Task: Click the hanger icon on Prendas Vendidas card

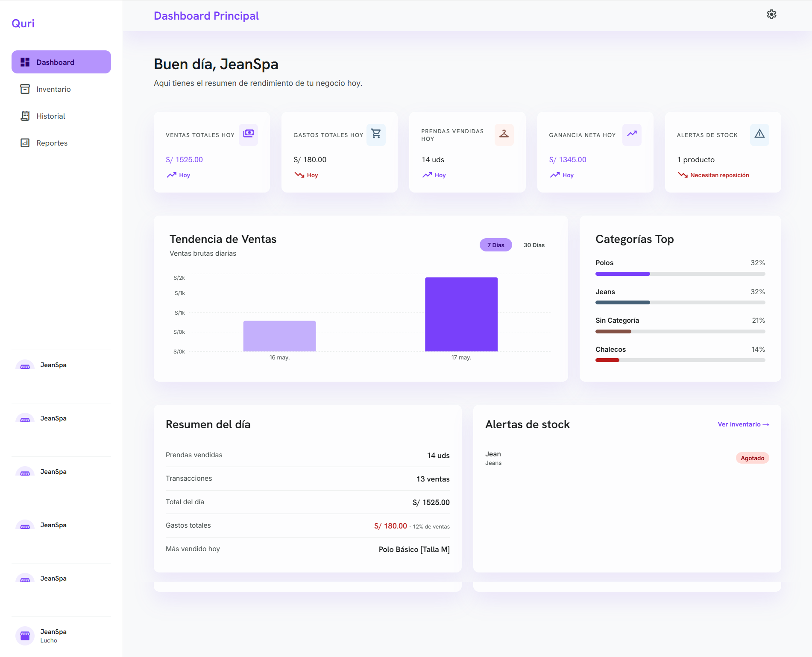Action: pos(504,134)
